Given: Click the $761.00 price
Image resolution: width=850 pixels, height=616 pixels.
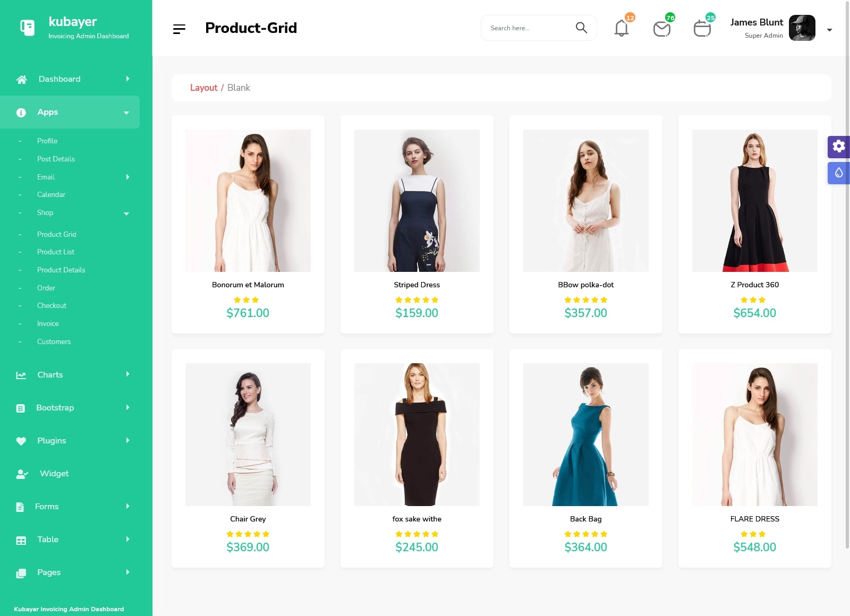Looking at the screenshot, I should pyautogui.click(x=248, y=313).
